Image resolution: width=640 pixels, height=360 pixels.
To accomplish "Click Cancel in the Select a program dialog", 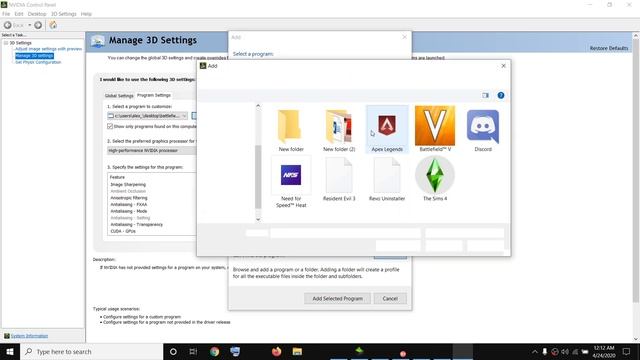I will pyautogui.click(x=390, y=298).
